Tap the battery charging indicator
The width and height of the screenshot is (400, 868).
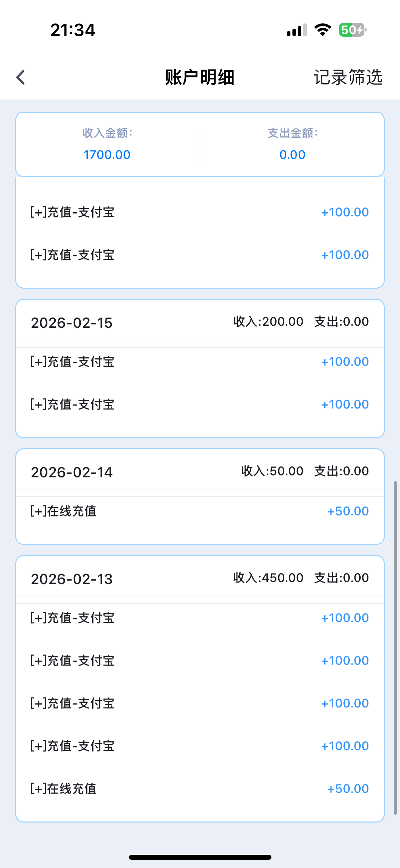click(352, 30)
